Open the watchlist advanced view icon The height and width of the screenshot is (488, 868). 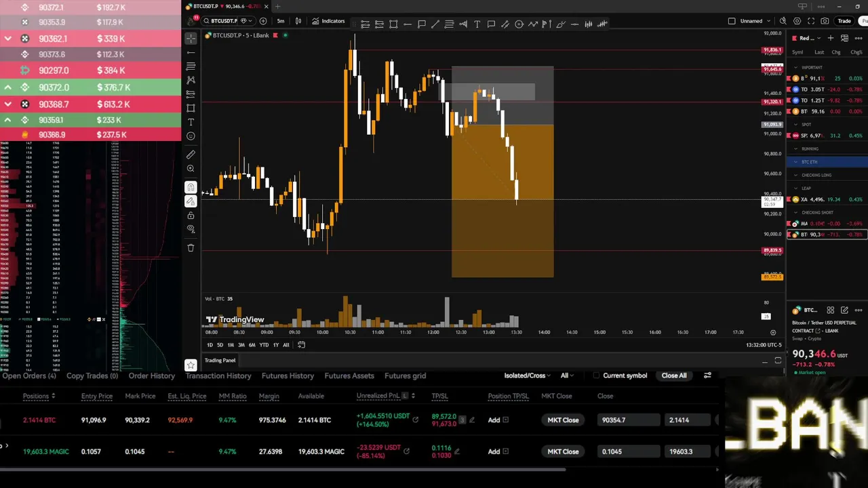coord(844,38)
